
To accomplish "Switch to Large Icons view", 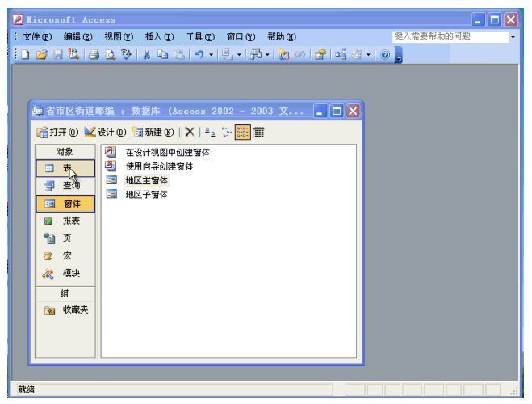I will (210, 132).
